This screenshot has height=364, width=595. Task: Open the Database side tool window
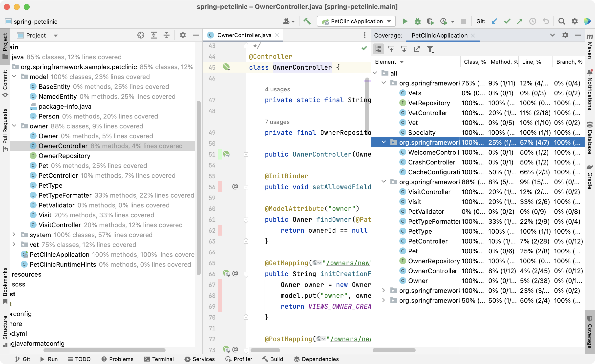590,138
